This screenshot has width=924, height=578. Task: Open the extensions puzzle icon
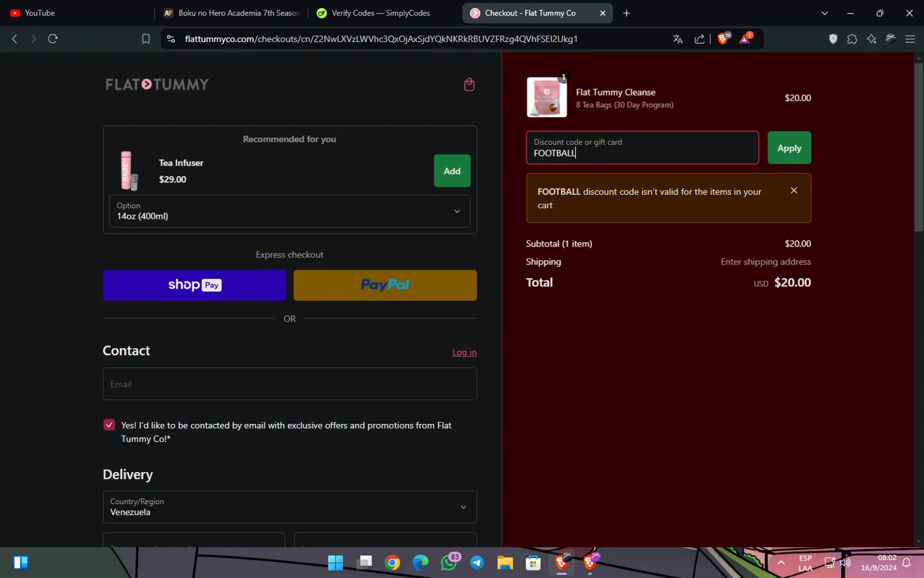pos(852,39)
